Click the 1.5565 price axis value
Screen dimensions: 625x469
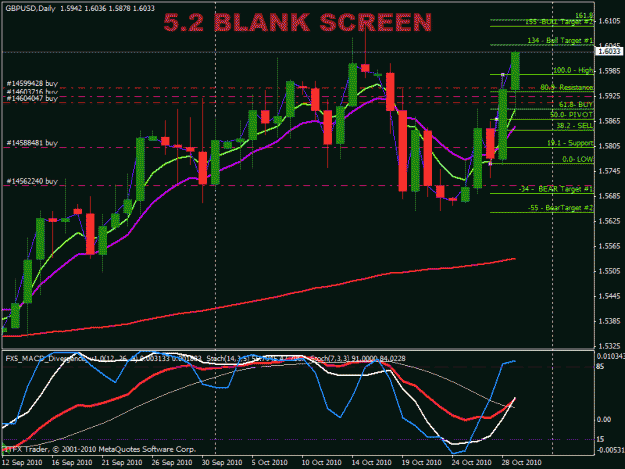pyautogui.click(x=609, y=246)
